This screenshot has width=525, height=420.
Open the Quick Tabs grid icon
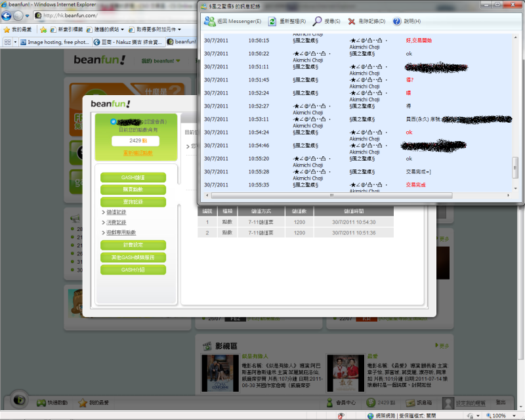pos(7,42)
